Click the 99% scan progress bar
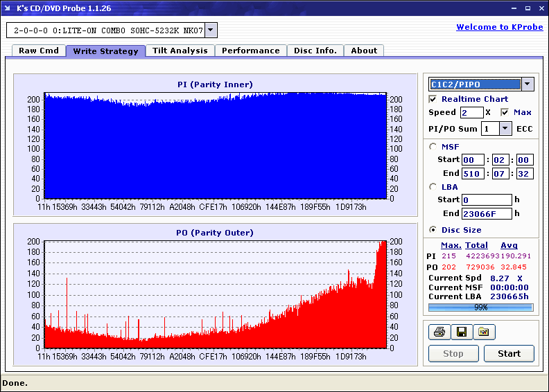 pos(480,307)
